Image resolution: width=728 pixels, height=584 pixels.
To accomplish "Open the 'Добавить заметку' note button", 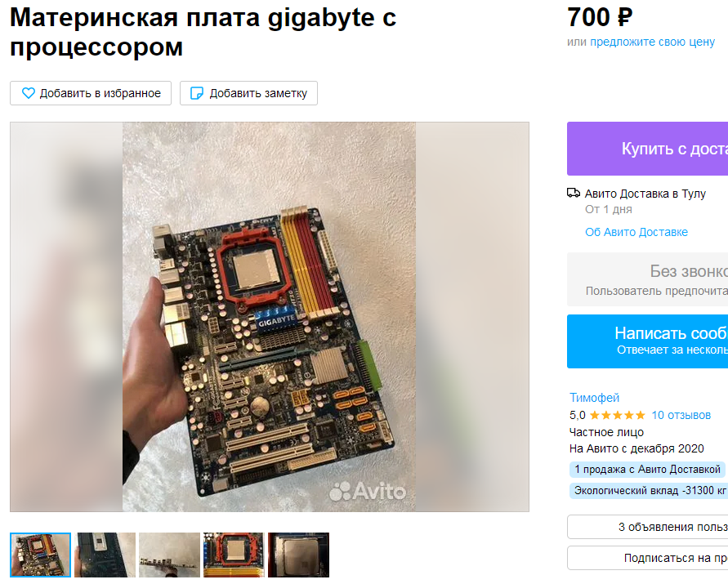I will pos(248,93).
